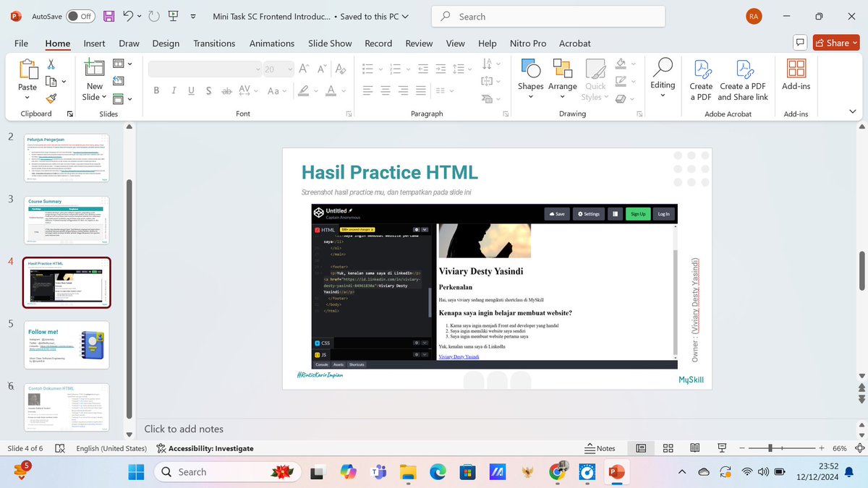Open the slide Layout dropdown
The image size is (868, 488).
(122, 64)
